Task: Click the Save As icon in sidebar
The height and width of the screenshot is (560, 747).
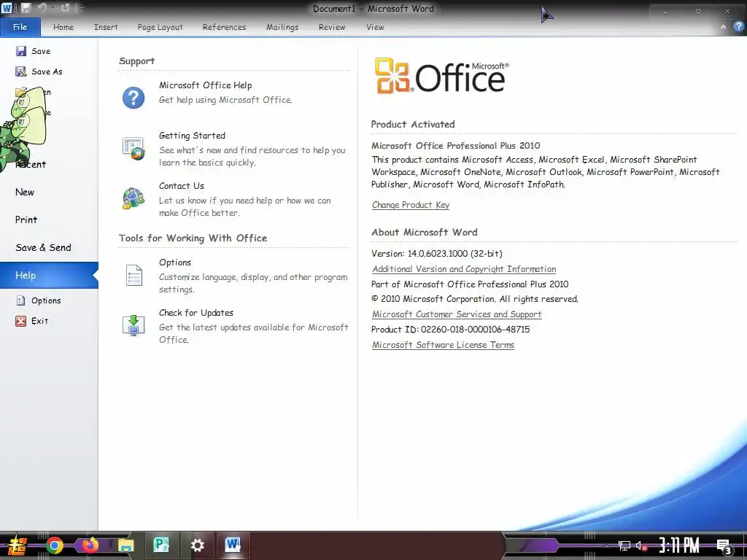Action: [21, 71]
